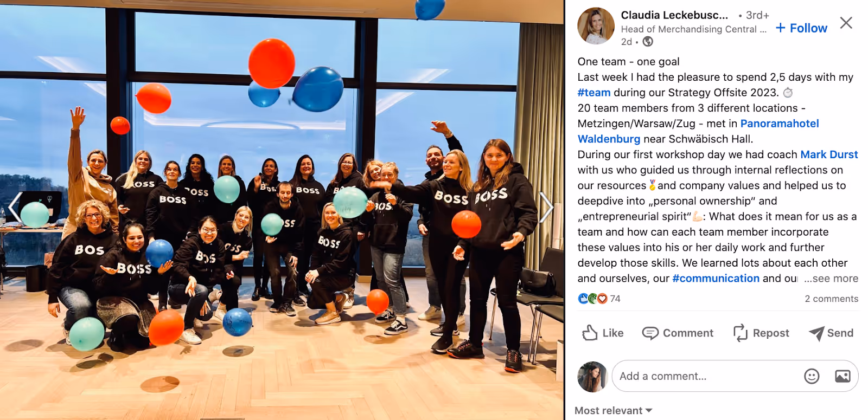Click the Repost arrows icon
868x420 pixels.
click(x=741, y=333)
